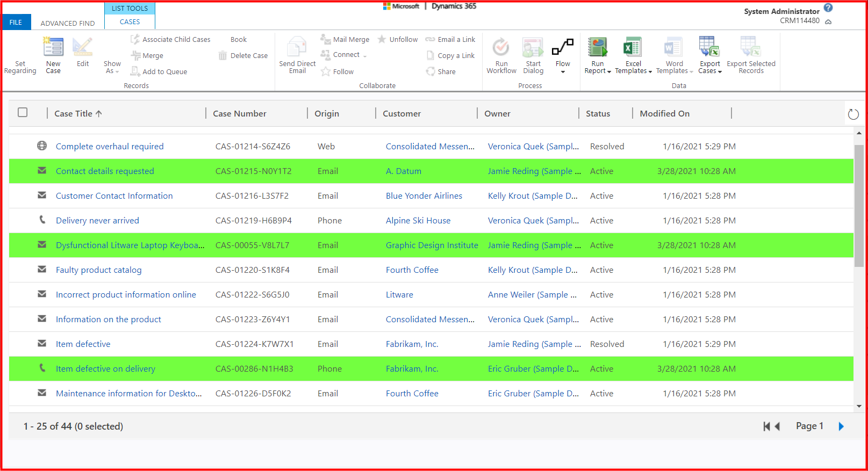The height and width of the screenshot is (471, 868).
Task: Export Selected Records icon
Action: click(x=751, y=47)
